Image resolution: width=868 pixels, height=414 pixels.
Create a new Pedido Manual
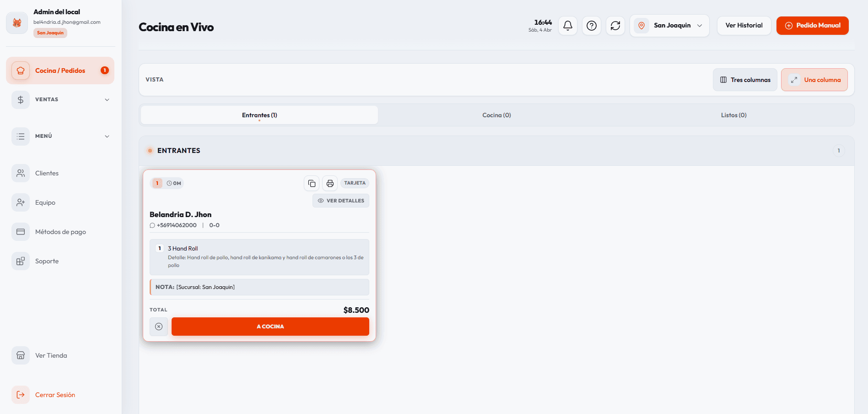click(x=812, y=26)
